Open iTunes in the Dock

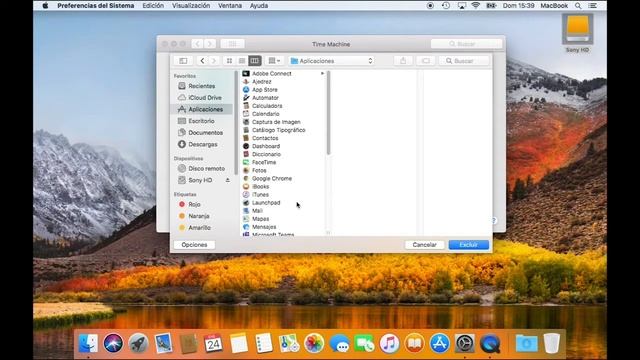389,343
